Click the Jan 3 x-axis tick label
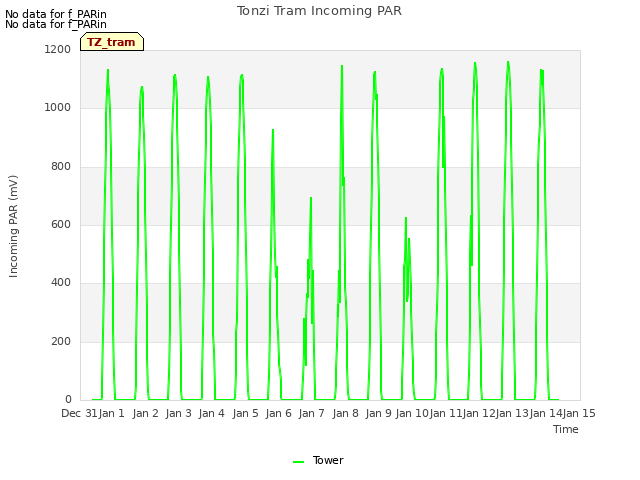Image resolution: width=640 pixels, height=480 pixels. pyautogui.click(x=178, y=413)
